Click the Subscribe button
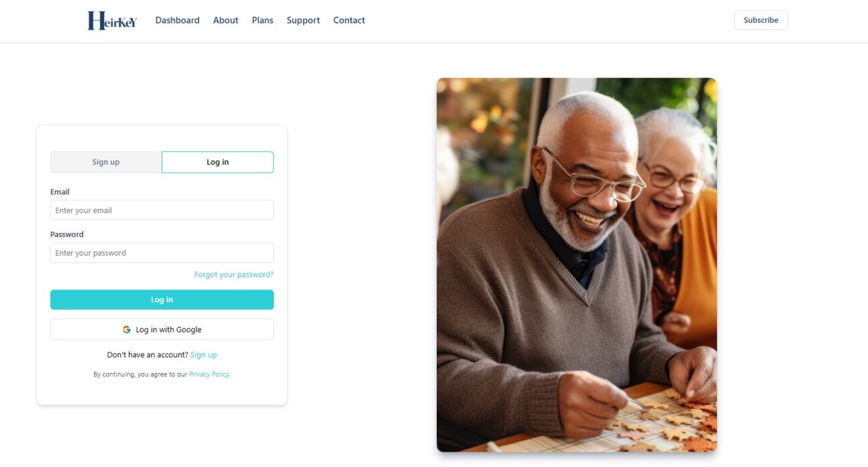This screenshot has width=868, height=467. (761, 20)
